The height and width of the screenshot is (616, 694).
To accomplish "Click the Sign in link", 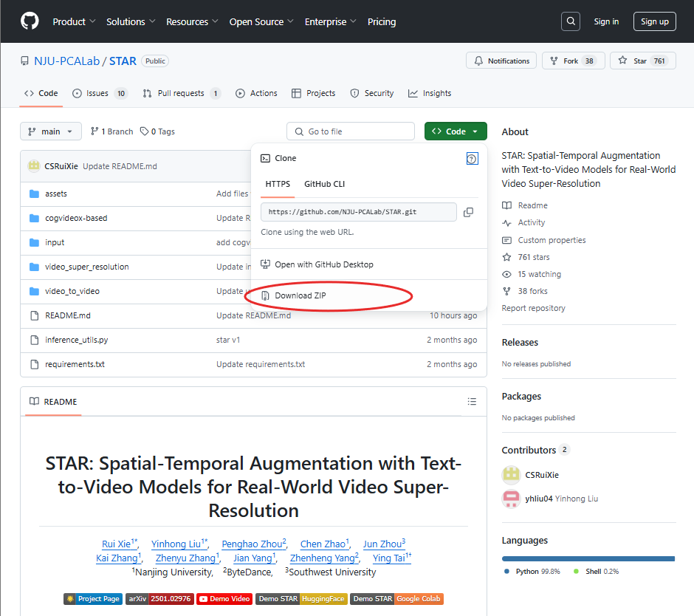I will (x=606, y=21).
